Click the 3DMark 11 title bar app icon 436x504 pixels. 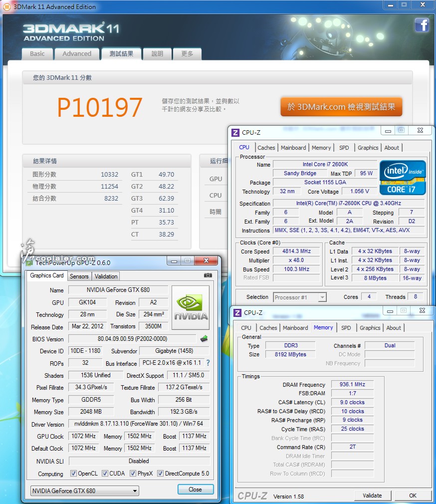[7, 6]
